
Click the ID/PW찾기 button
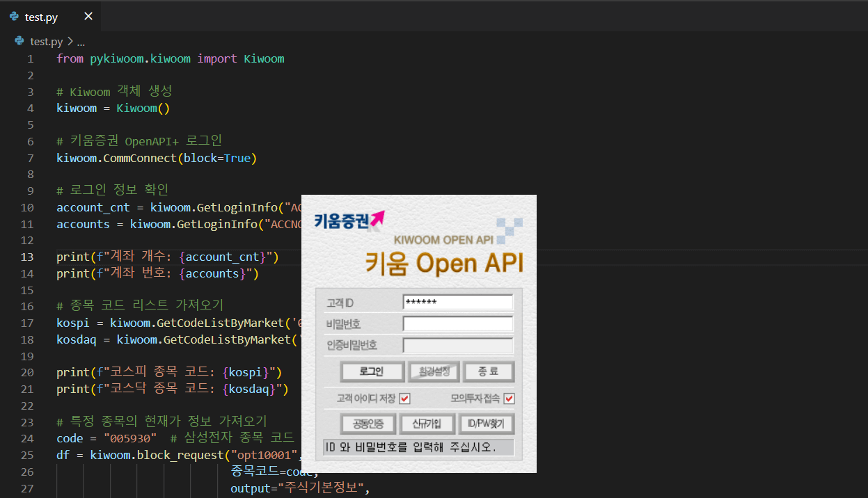pyautogui.click(x=486, y=424)
